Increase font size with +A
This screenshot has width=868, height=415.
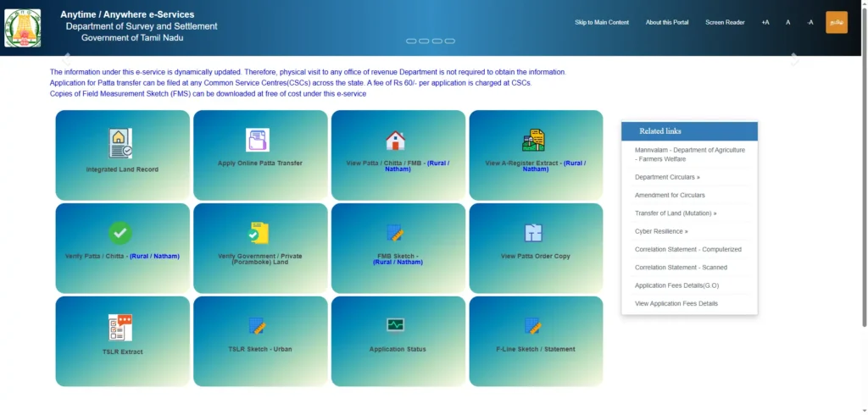tap(765, 23)
